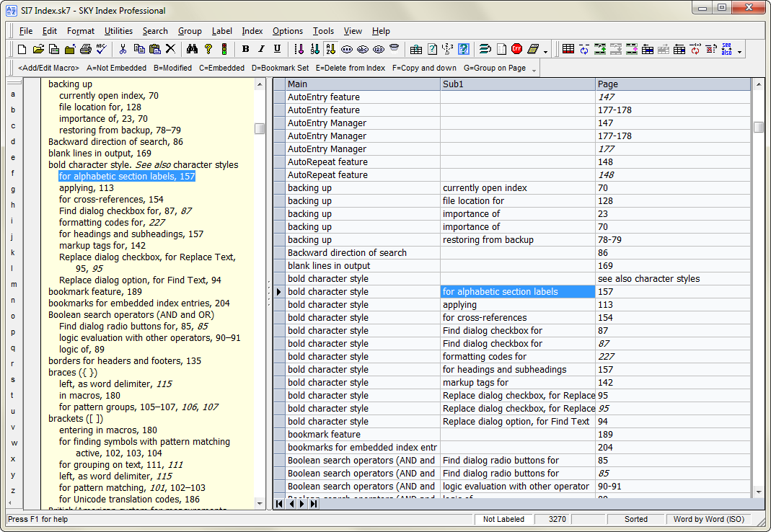Go to last record navigation button
Viewport: 771px width, 532px height.
click(314, 503)
